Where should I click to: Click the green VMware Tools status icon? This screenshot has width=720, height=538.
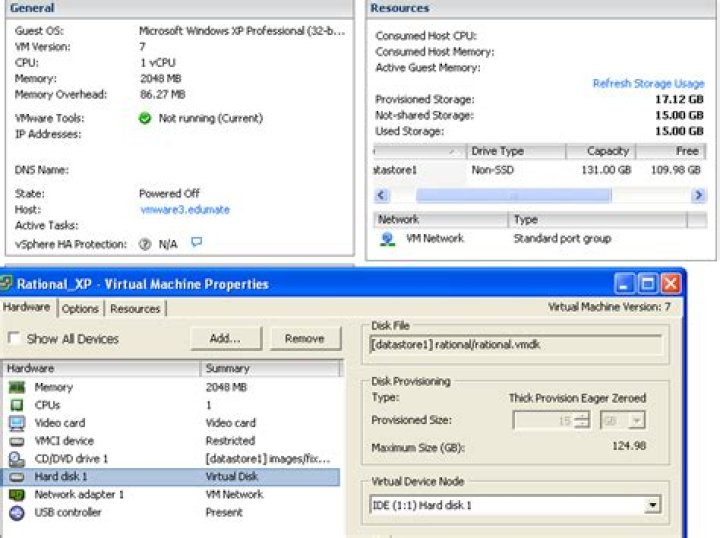click(145, 118)
